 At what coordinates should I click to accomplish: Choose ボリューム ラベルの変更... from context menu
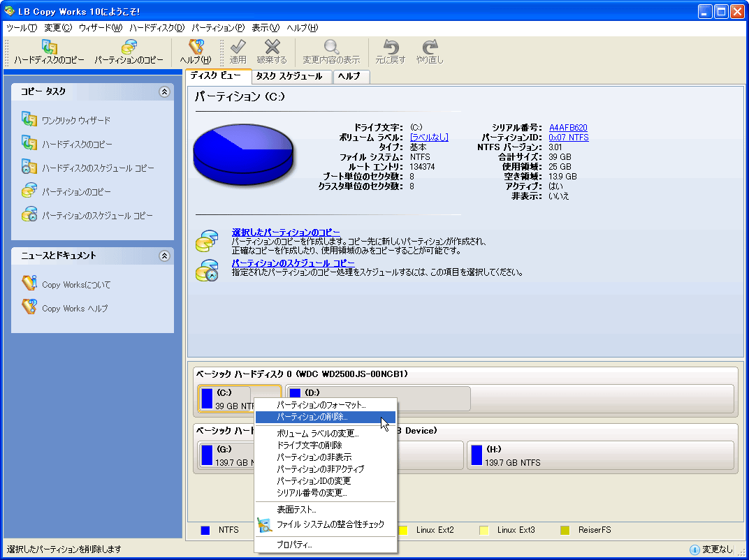[326, 434]
